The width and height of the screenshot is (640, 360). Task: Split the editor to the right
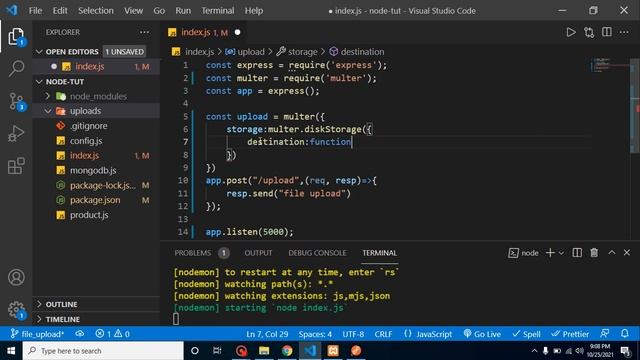(x=607, y=32)
